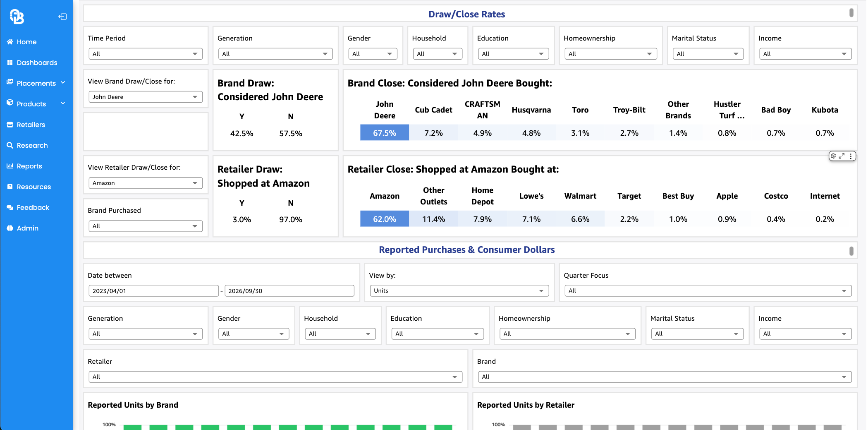Open the lower Income filter dropdown
The image size is (868, 430).
coord(805,334)
